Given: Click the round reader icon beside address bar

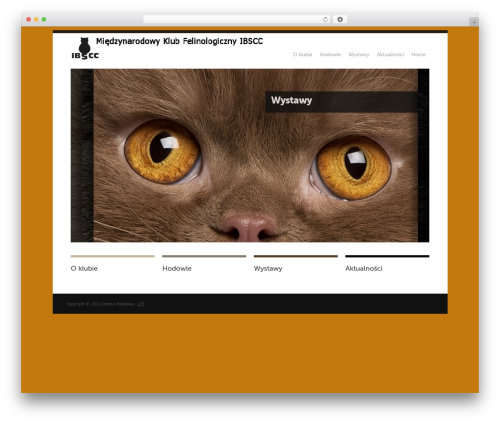Looking at the screenshot, I should [x=340, y=19].
